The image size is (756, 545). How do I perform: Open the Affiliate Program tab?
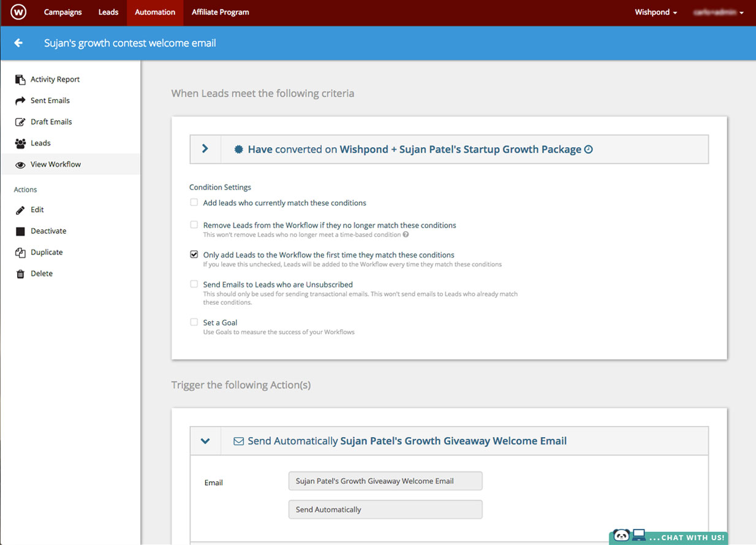(221, 12)
